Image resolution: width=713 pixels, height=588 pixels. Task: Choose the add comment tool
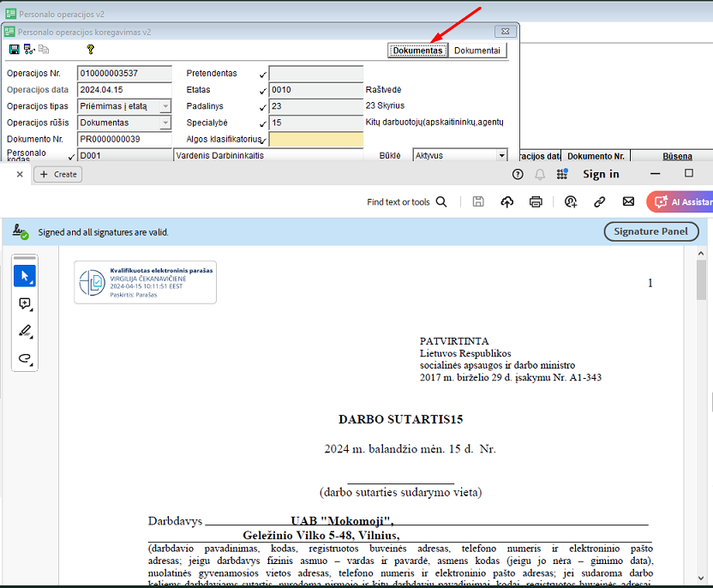(25, 303)
